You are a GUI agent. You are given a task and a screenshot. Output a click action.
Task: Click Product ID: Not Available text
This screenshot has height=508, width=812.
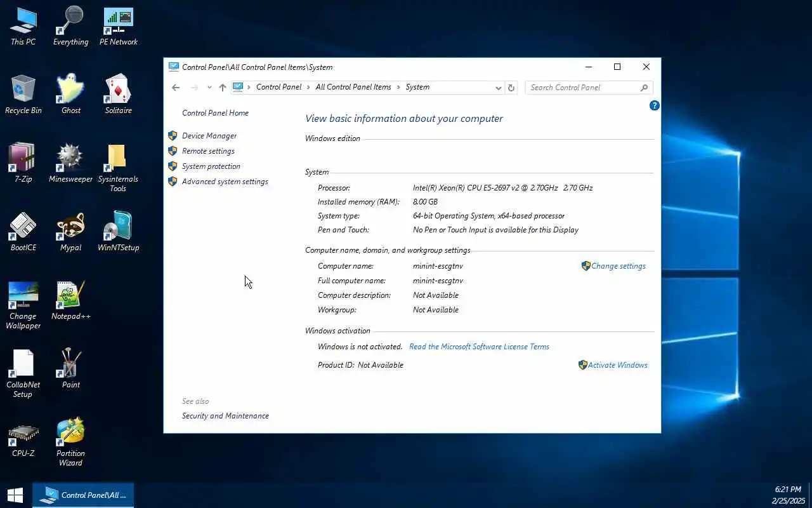coord(360,365)
